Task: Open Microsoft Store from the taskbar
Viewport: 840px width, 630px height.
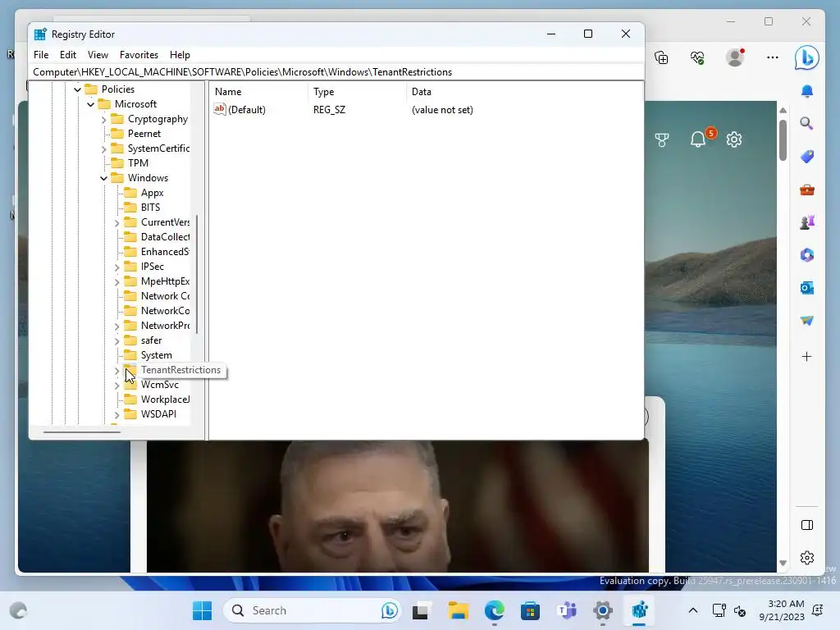Action: (530, 610)
